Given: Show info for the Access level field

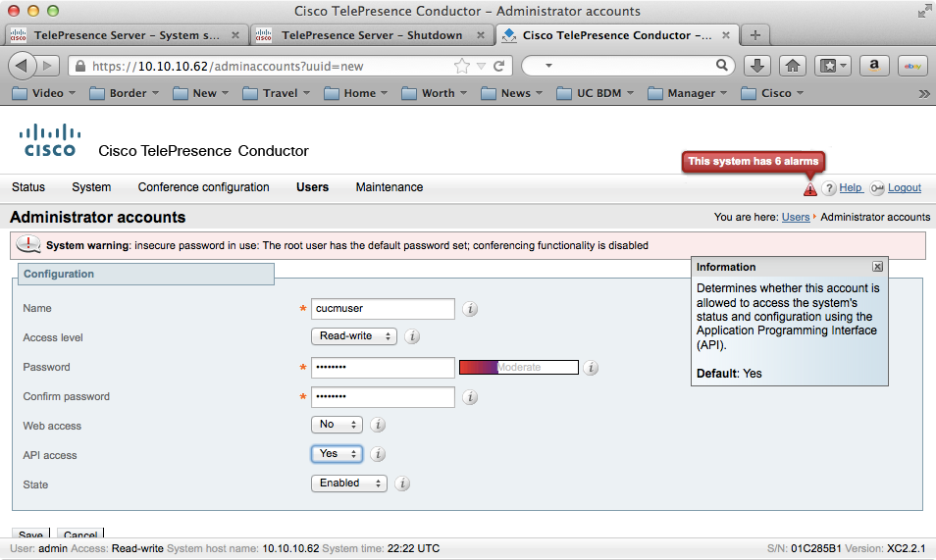Looking at the screenshot, I should click(x=412, y=336).
